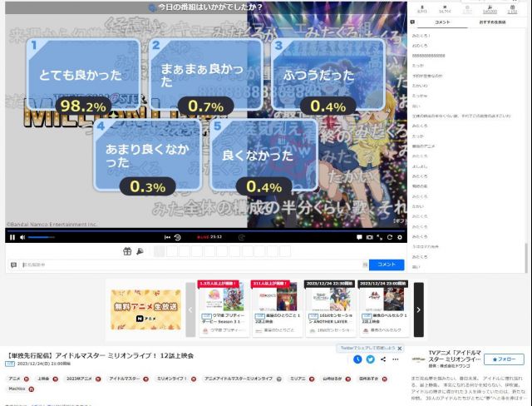Pause the live stream playback
Image resolution: width=532 pixels, height=406 pixels.
12,237
